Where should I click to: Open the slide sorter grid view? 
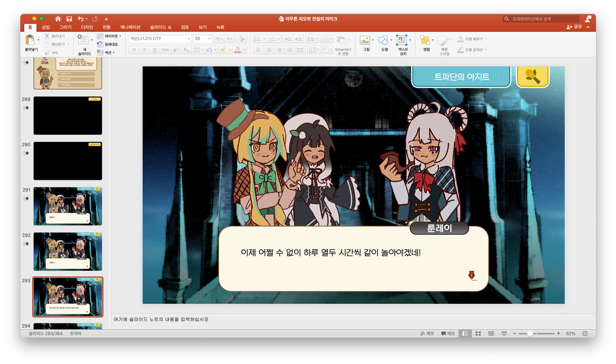pos(478,334)
